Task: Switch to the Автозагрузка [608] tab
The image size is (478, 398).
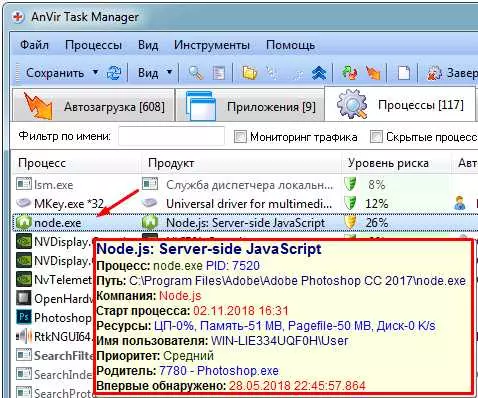Action: tap(94, 106)
